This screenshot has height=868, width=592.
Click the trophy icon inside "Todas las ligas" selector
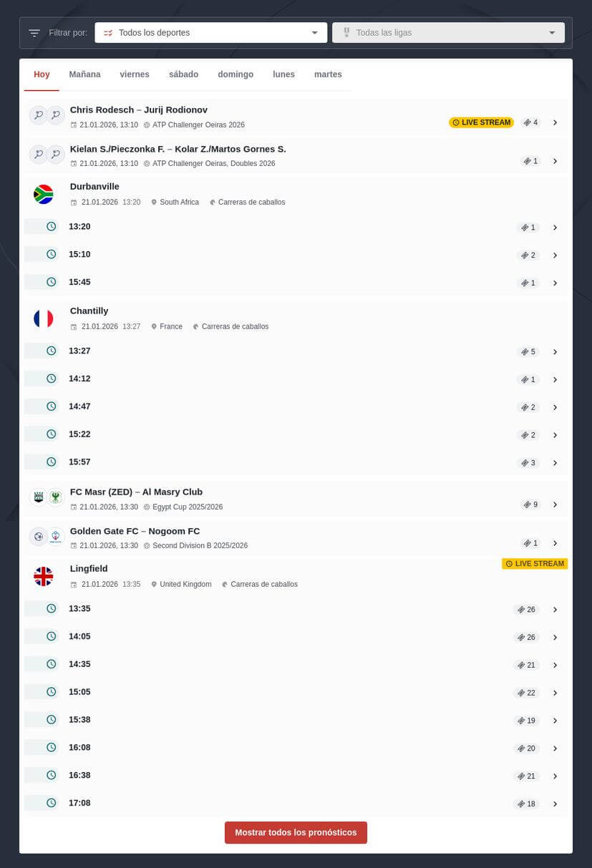pos(346,32)
